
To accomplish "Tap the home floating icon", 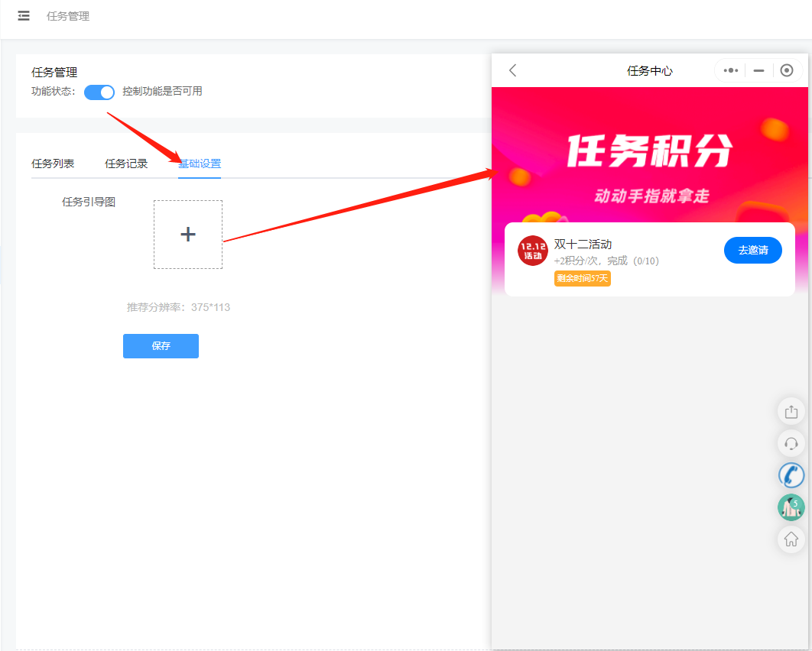I will point(791,539).
